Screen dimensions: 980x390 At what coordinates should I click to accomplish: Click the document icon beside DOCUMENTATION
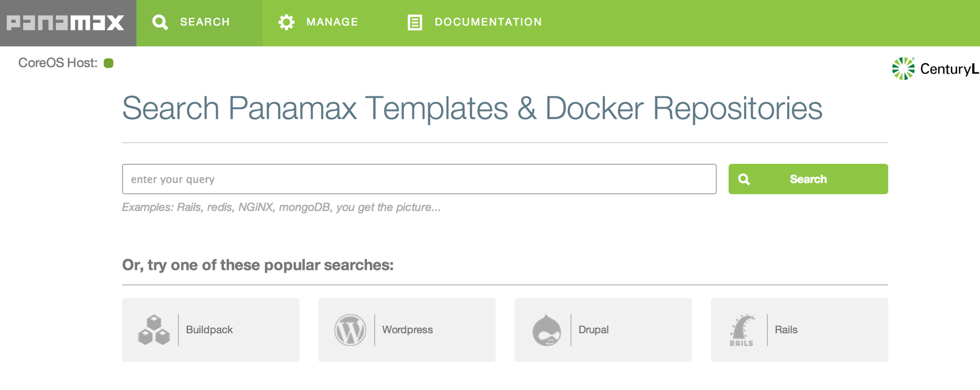[414, 22]
